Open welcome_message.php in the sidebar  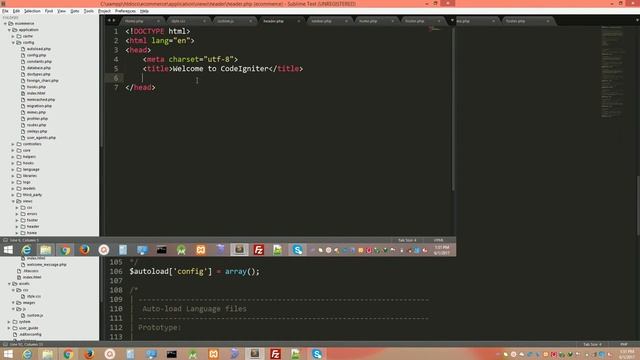pyautogui.click(x=47, y=265)
